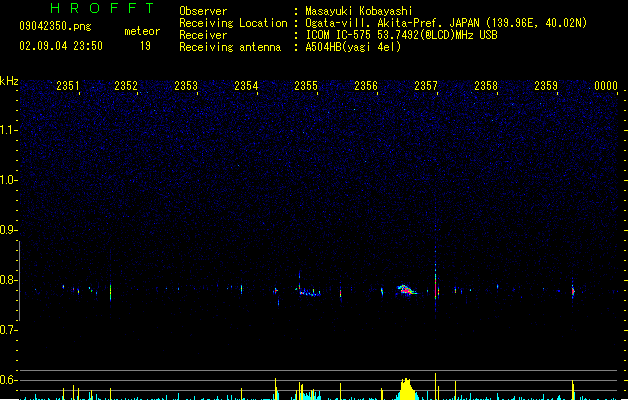
Task: Click the Receiving Location label
Action: tap(233, 23)
